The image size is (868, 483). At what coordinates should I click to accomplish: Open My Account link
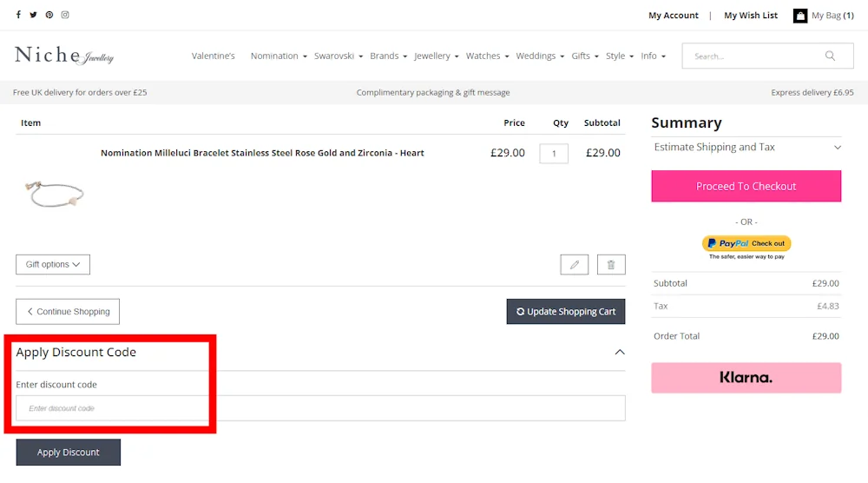point(674,16)
